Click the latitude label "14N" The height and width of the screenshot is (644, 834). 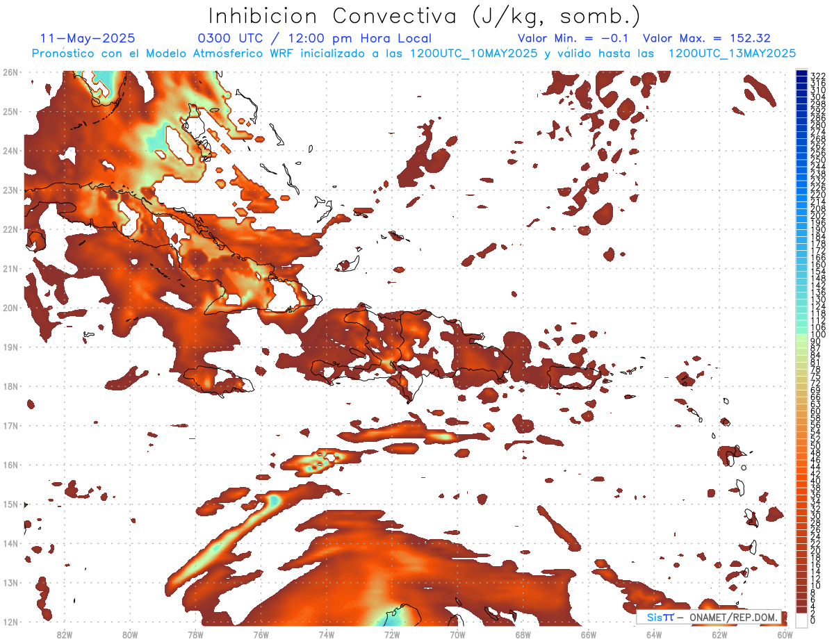coord(10,543)
